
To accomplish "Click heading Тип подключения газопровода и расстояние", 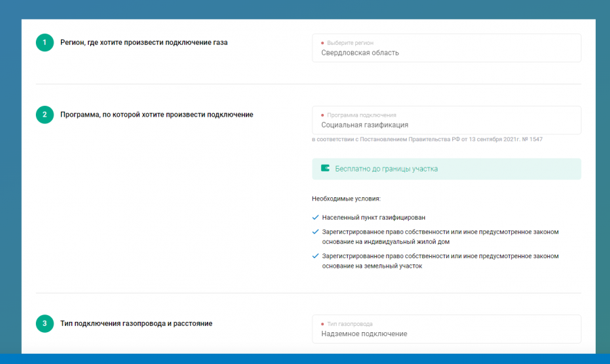I will tap(136, 323).
